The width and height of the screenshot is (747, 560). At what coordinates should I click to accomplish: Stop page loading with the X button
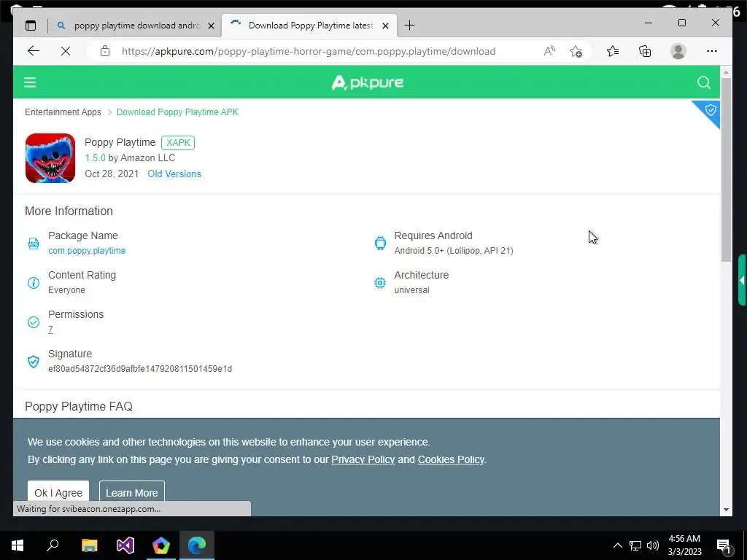66,51
